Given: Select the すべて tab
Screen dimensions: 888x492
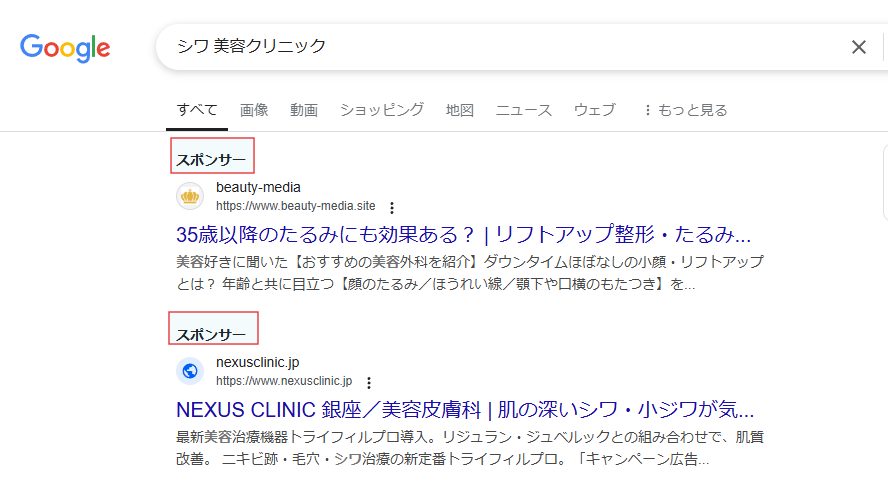Looking at the screenshot, I should point(197,109).
